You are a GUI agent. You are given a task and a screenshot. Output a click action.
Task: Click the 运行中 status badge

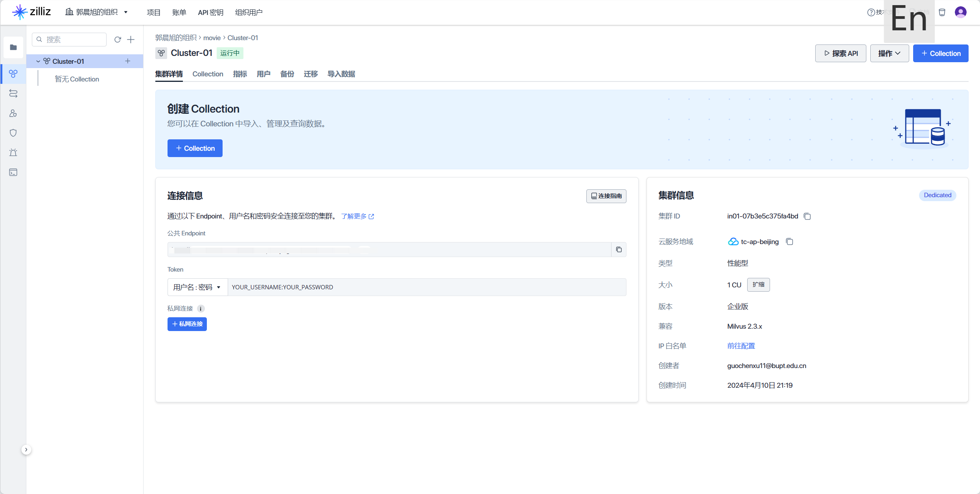pyautogui.click(x=230, y=53)
